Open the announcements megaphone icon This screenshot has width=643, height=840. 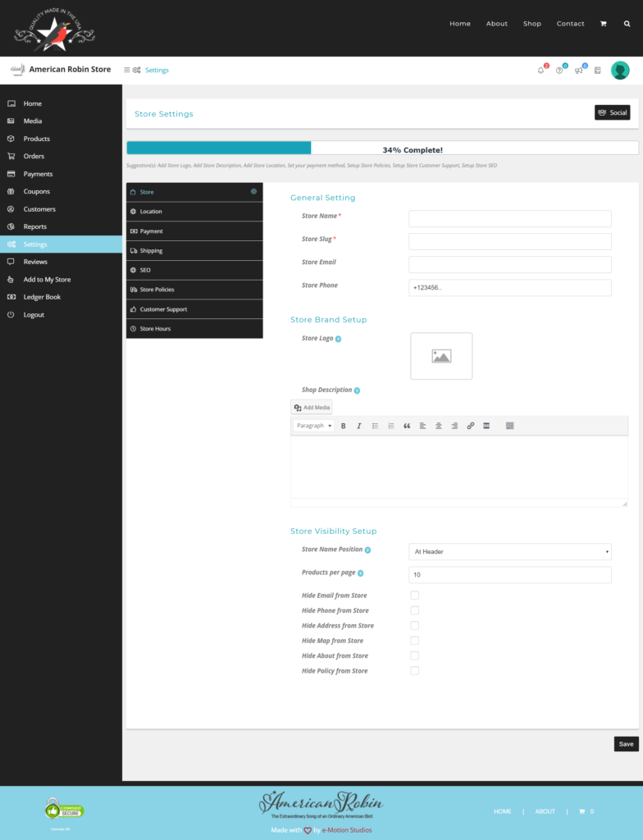pos(578,71)
